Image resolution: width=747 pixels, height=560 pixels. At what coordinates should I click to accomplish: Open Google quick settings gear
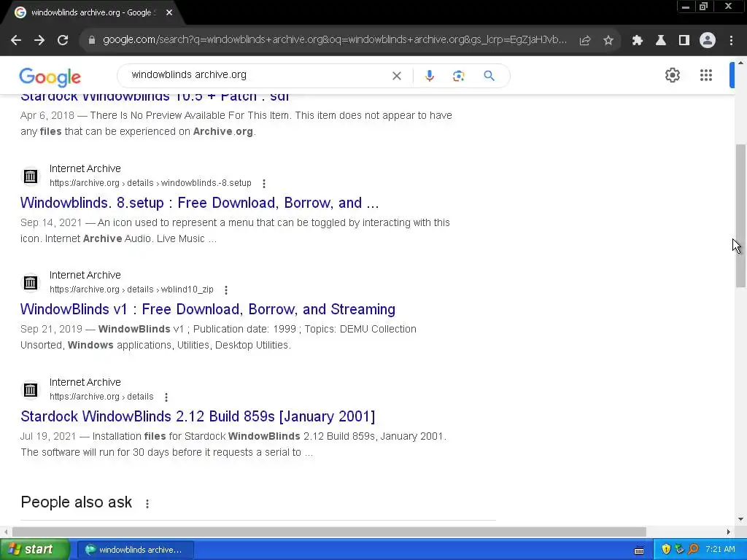coord(672,75)
